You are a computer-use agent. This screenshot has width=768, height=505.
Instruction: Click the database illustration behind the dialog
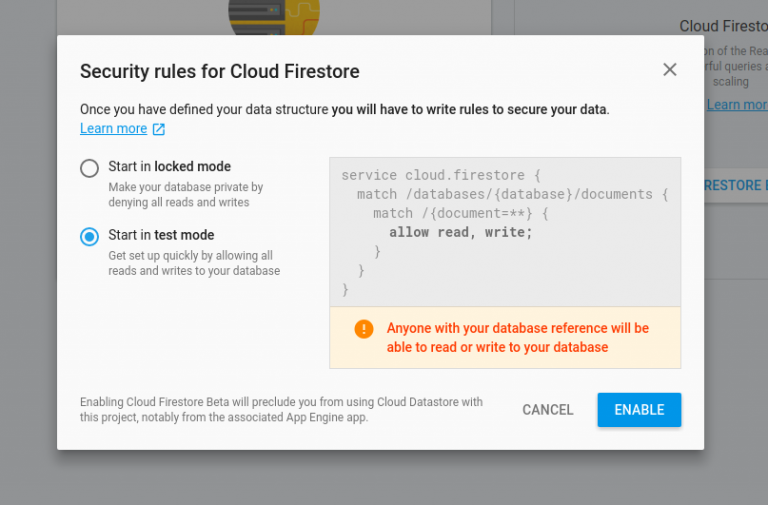click(x=273, y=16)
